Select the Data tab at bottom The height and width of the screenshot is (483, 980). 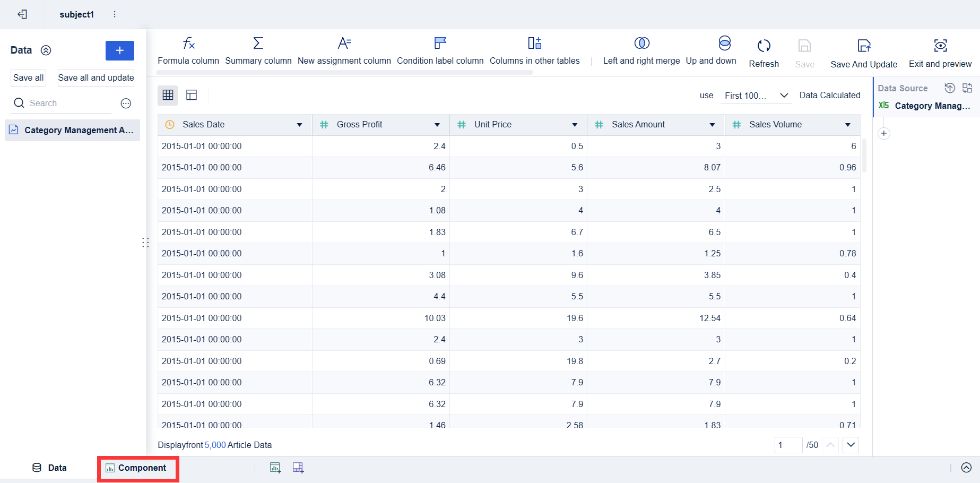[50, 468]
